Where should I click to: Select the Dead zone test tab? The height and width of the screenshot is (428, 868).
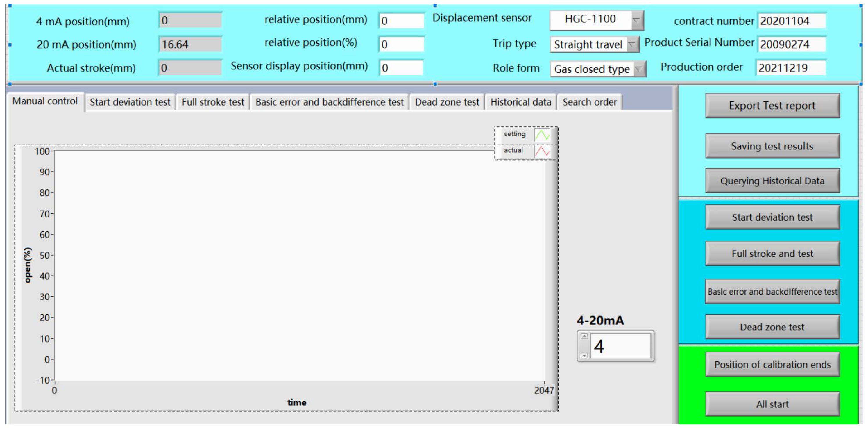tap(446, 102)
